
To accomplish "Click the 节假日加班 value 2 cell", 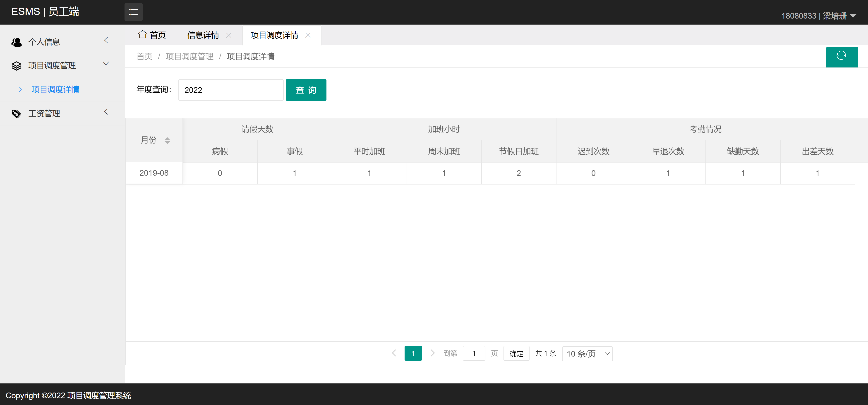I will (519, 173).
